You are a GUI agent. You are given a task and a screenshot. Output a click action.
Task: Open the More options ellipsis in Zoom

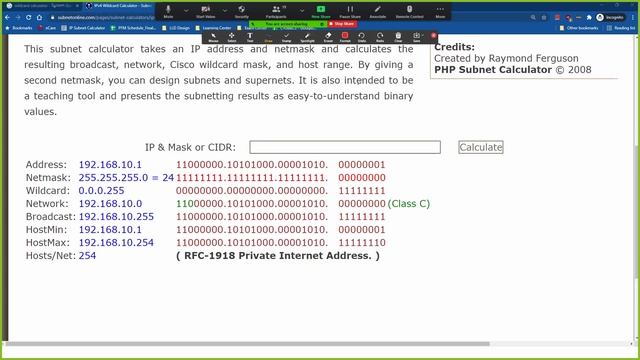click(440, 11)
